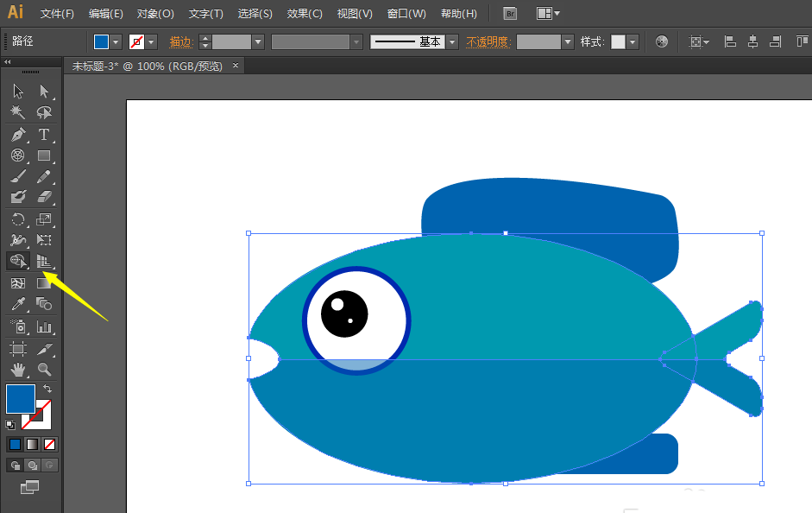Click the 不透明度 opacity link

[488, 41]
